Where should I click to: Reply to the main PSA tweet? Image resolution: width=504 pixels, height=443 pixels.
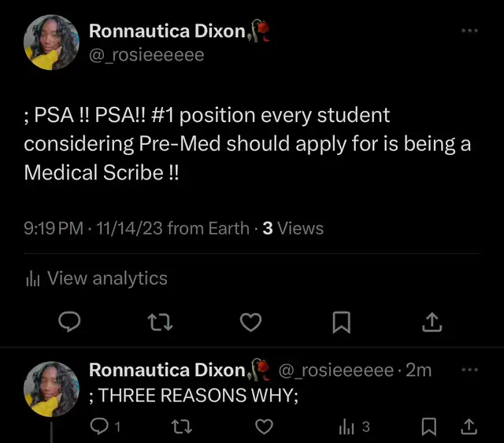click(x=71, y=322)
